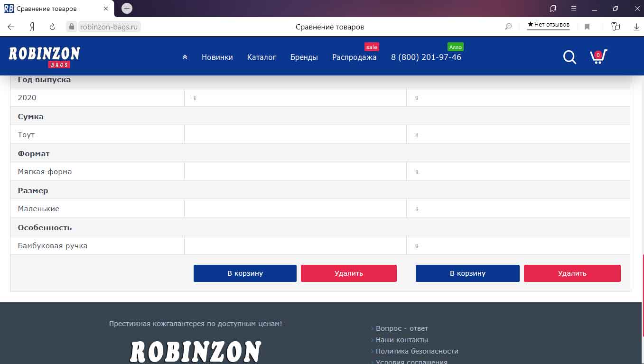Image resolution: width=644 pixels, height=364 pixels.
Task: Go back with browser back arrow
Action: [x=11, y=27]
